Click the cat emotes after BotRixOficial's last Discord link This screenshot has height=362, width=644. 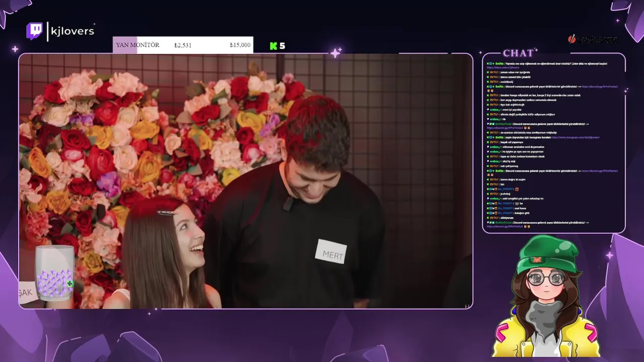[x=527, y=227]
